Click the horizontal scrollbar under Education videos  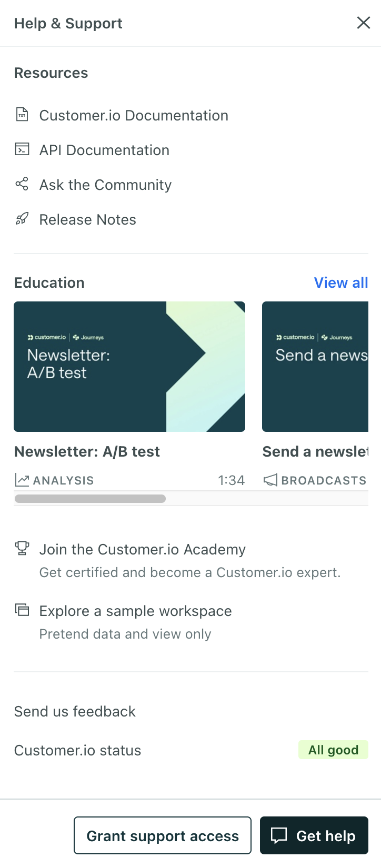point(90,499)
